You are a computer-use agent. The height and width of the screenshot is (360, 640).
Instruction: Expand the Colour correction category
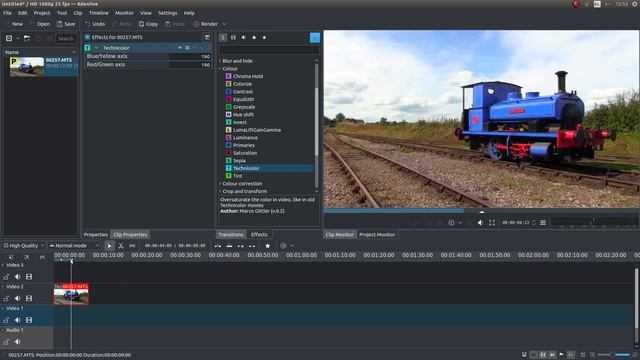220,184
